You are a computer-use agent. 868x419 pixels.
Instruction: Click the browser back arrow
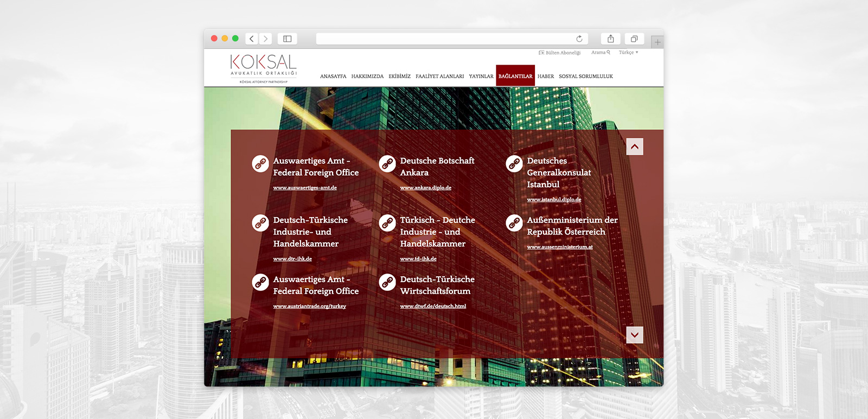pyautogui.click(x=252, y=39)
